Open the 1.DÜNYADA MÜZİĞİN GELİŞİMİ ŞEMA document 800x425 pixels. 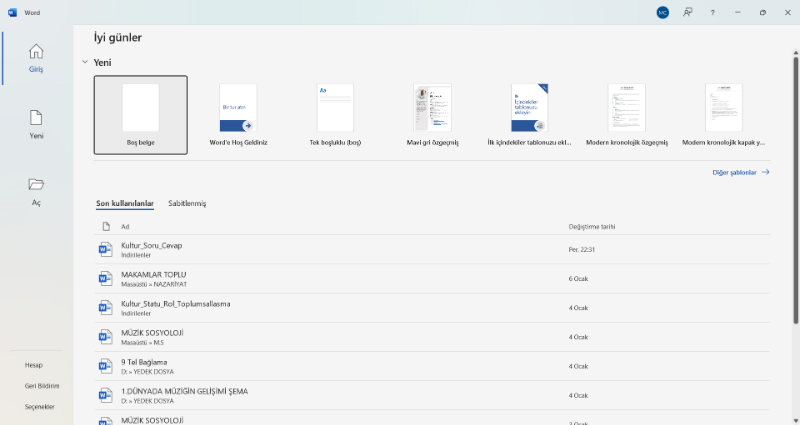[x=432, y=395]
